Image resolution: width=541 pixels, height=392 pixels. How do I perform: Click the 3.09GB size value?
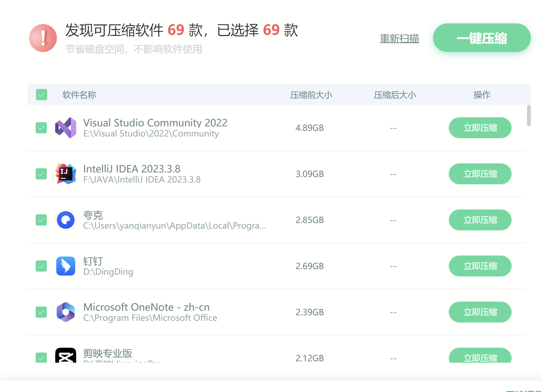click(310, 174)
